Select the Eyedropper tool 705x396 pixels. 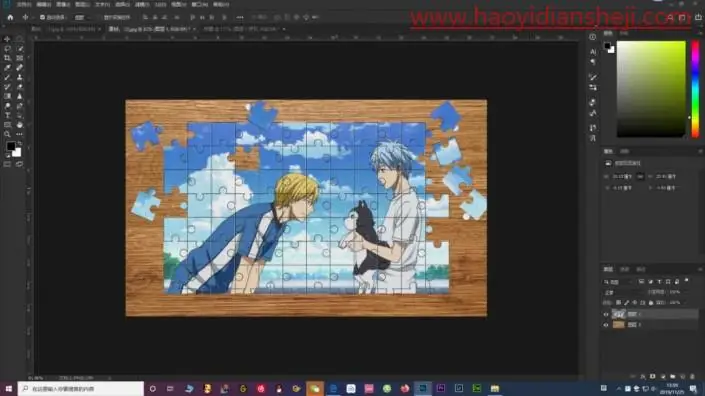pyautogui.click(x=7, y=67)
